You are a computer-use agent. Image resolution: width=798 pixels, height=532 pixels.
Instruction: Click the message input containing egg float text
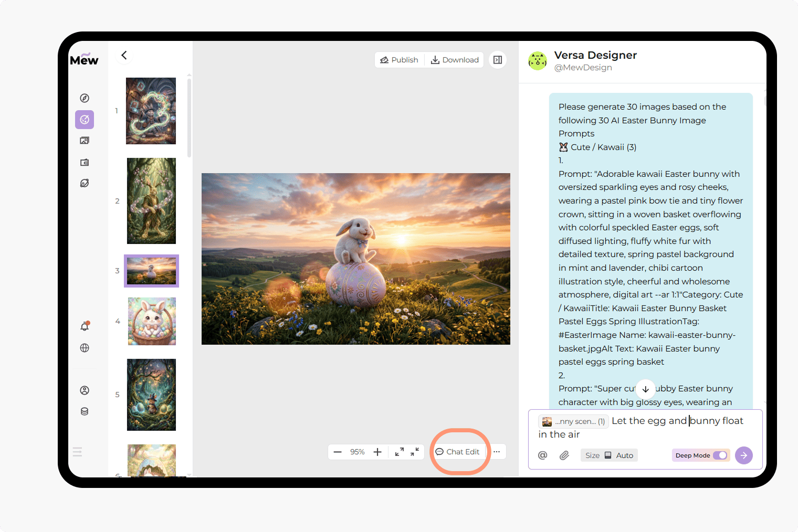[x=646, y=427]
